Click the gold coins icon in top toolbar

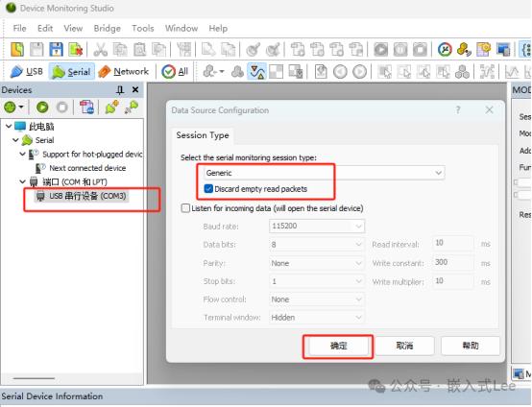[x=464, y=50]
